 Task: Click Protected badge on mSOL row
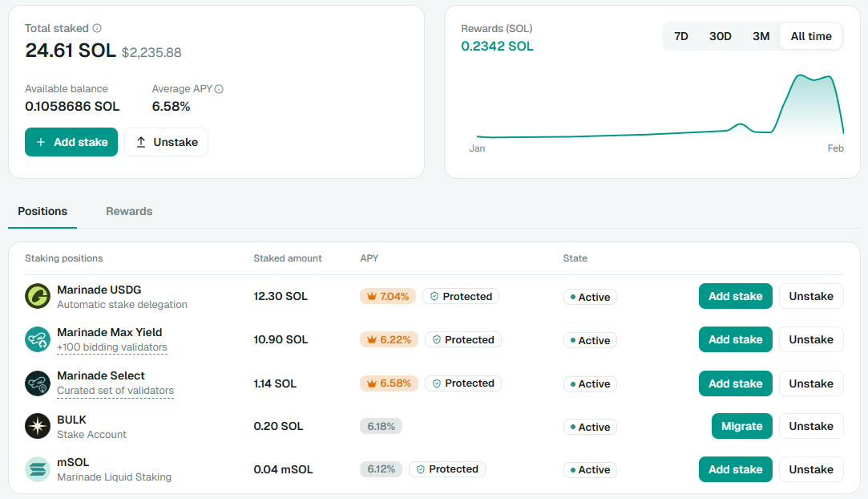[446, 469]
